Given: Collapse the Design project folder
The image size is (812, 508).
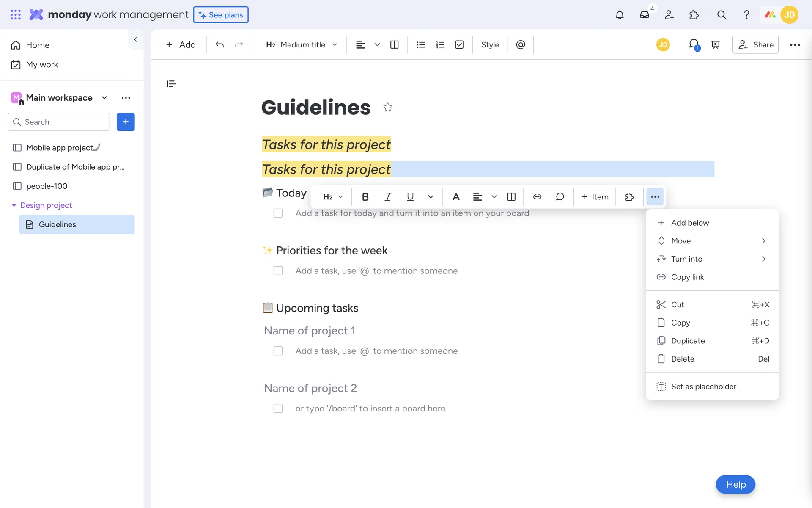Looking at the screenshot, I should [14, 205].
